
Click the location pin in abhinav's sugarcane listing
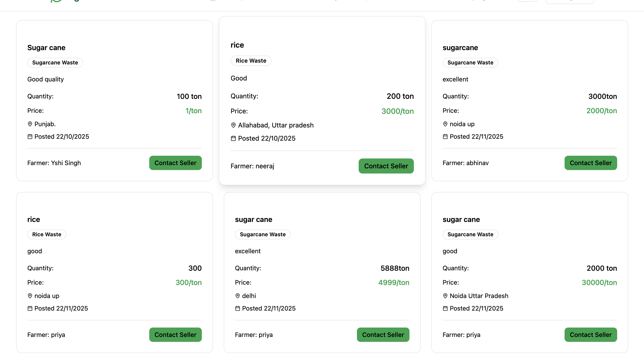pyautogui.click(x=445, y=124)
